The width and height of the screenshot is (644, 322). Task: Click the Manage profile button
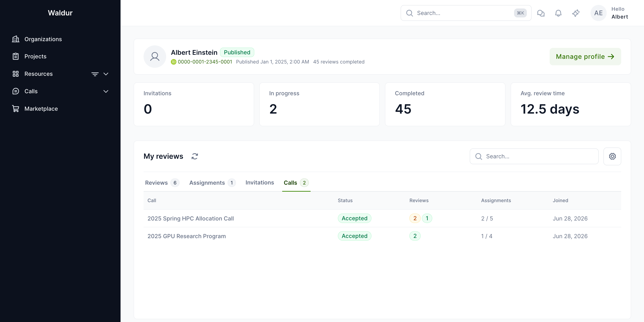(585, 57)
